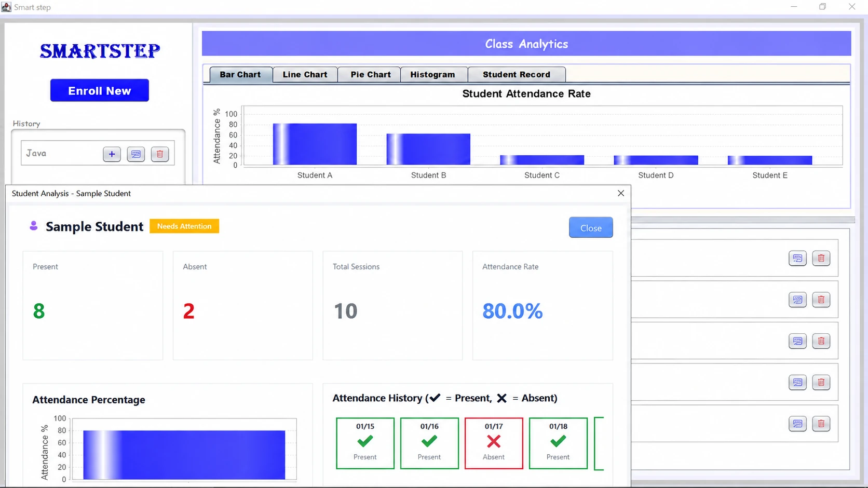Viewport: 868px width, 488px height.
Task: Click the blue Close button
Action: (591, 228)
